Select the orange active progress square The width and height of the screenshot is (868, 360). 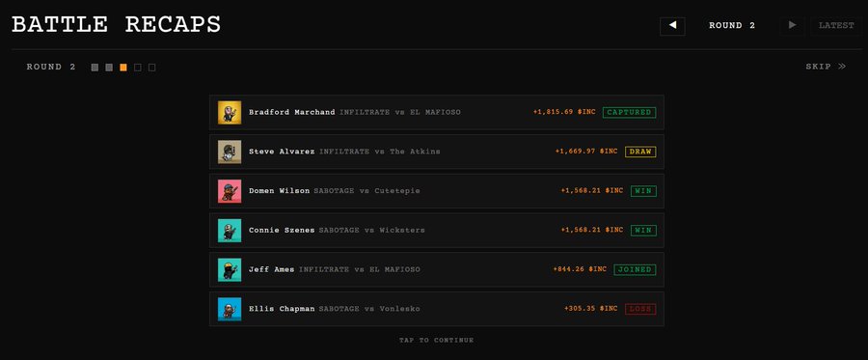123,68
